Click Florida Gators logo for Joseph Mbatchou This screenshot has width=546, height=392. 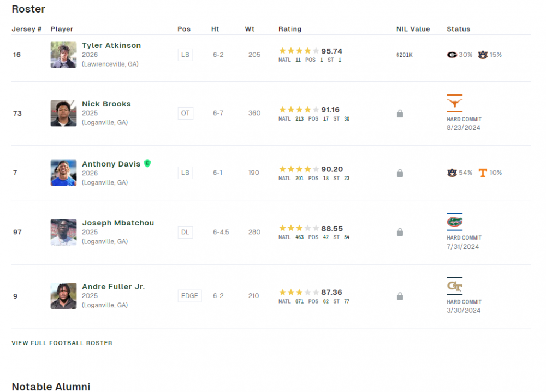454,222
